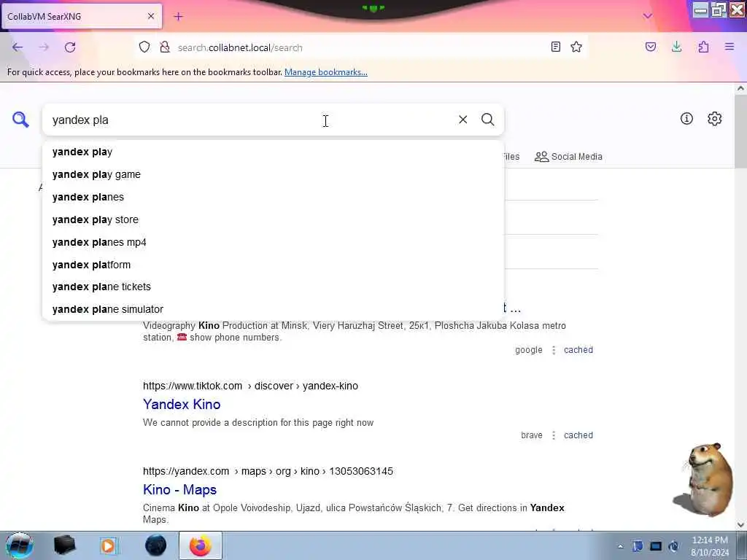Open cached link for brave result
This screenshot has height=560, width=747.
[x=578, y=435]
